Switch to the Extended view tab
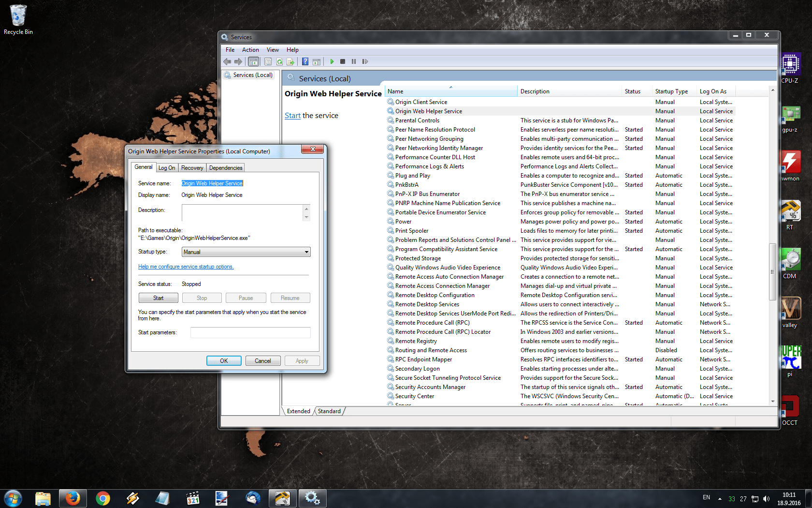This screenshot has width=812, height=508. point(299,411)
